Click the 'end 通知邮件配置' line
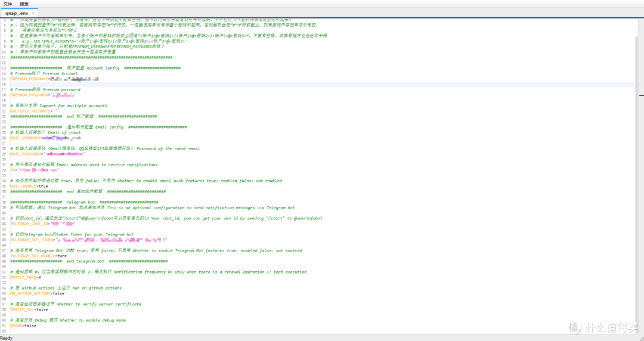 88,191
